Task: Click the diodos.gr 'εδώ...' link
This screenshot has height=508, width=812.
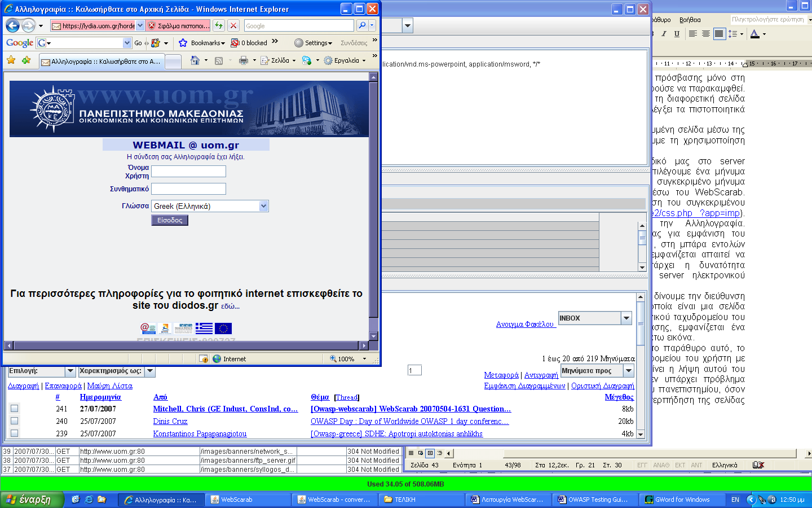Action: tap(230, 306)
